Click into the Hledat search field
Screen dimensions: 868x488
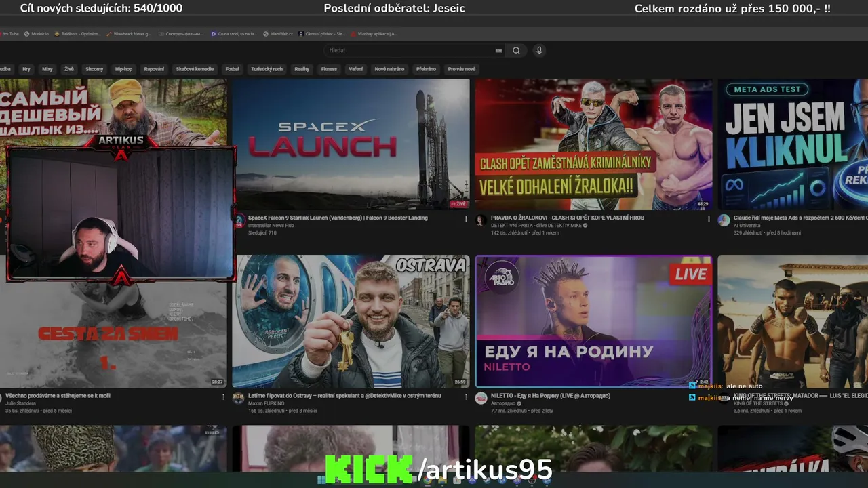coord(415,50)
